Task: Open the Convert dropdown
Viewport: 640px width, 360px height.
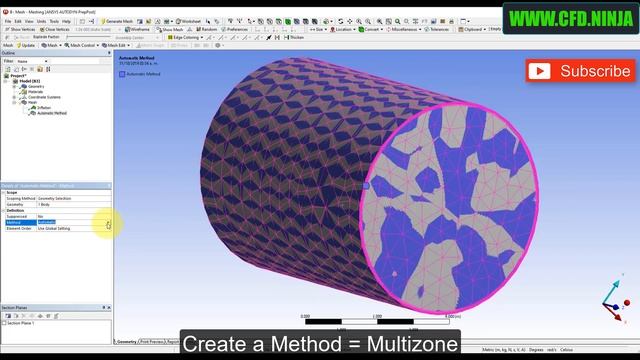Action: 371,29
